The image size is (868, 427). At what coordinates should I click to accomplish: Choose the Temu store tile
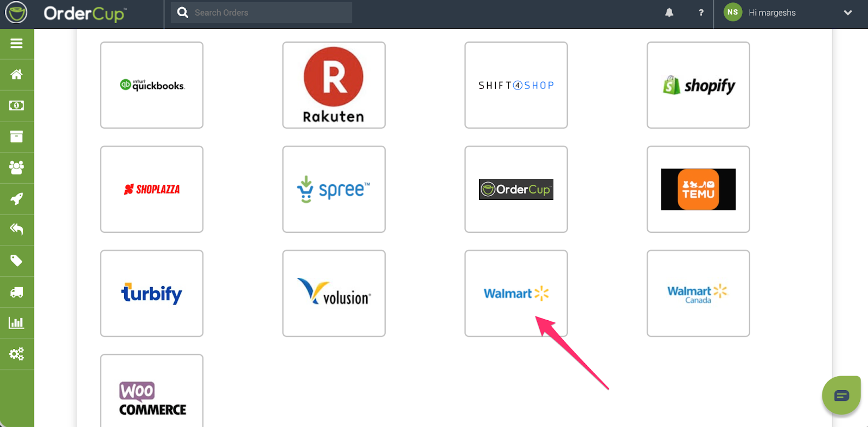[x=698, y=189]
